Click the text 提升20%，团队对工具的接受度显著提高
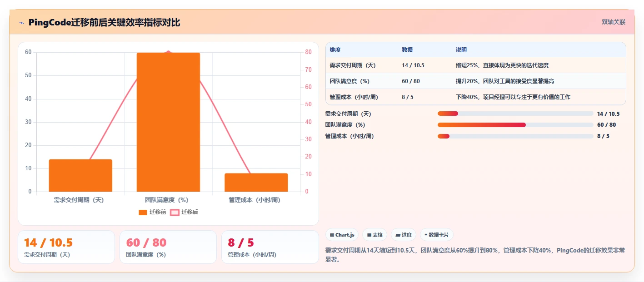Screen dimensions: 644x282 [505, 81]
